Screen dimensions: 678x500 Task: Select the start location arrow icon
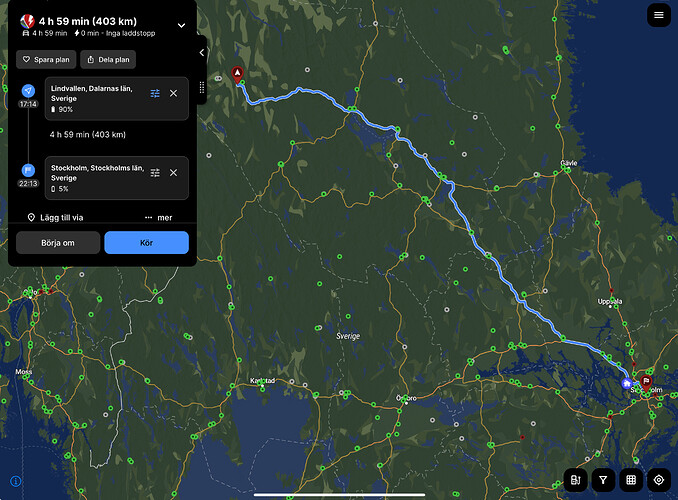click(x=28, y=91)
